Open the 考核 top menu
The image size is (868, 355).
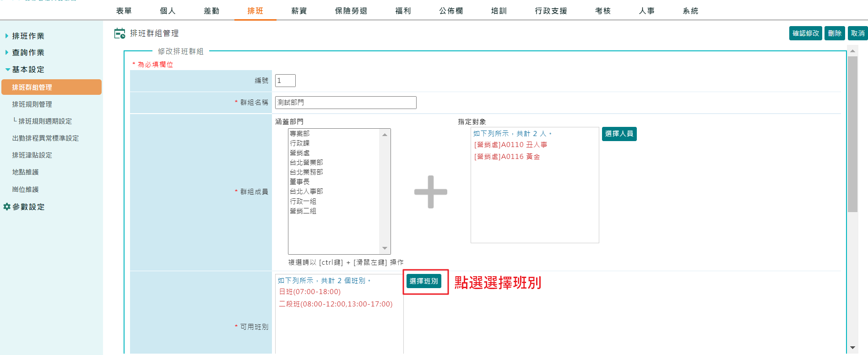point(603,11)
